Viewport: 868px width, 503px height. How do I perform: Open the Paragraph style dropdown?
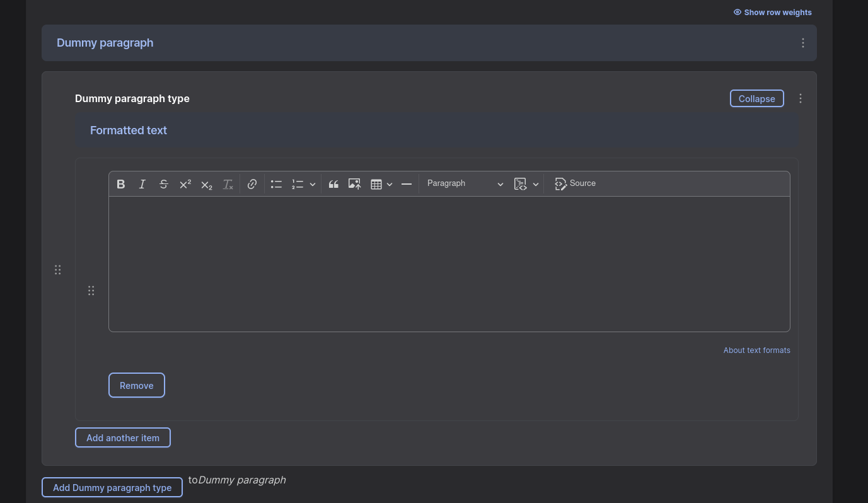[465, 183]
